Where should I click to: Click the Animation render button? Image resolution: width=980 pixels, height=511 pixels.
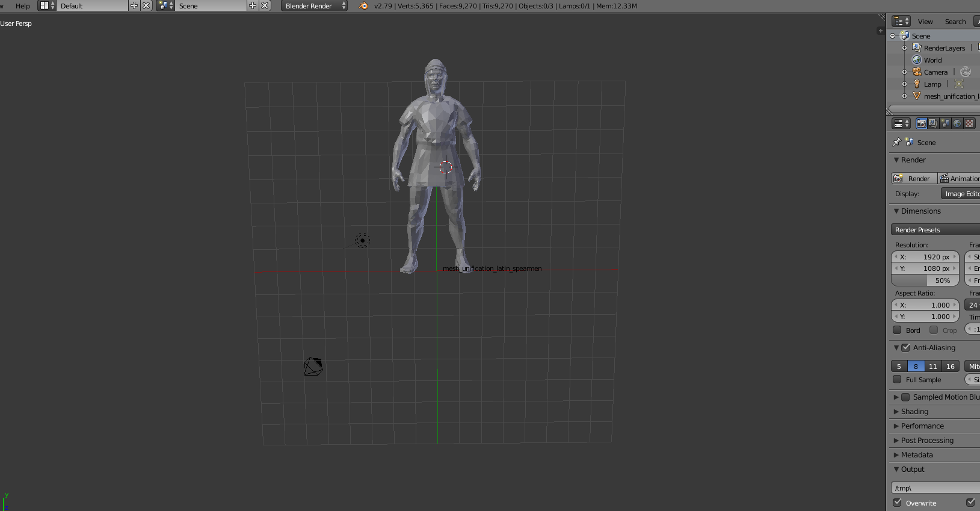tap(959, 179)
